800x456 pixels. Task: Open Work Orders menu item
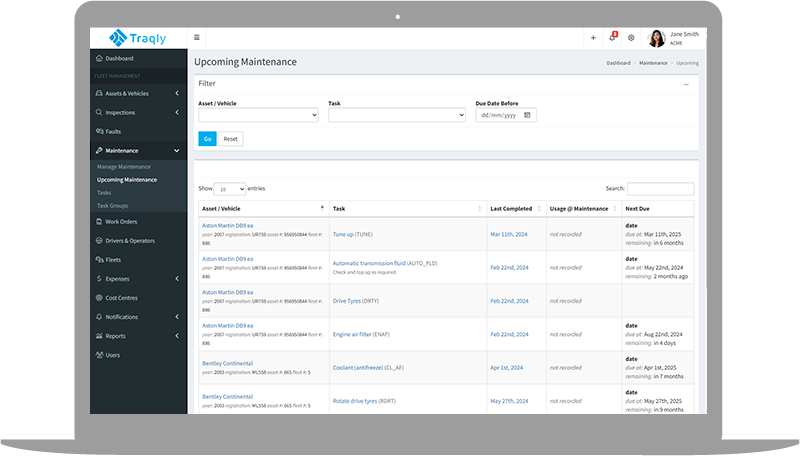(121, 221)
